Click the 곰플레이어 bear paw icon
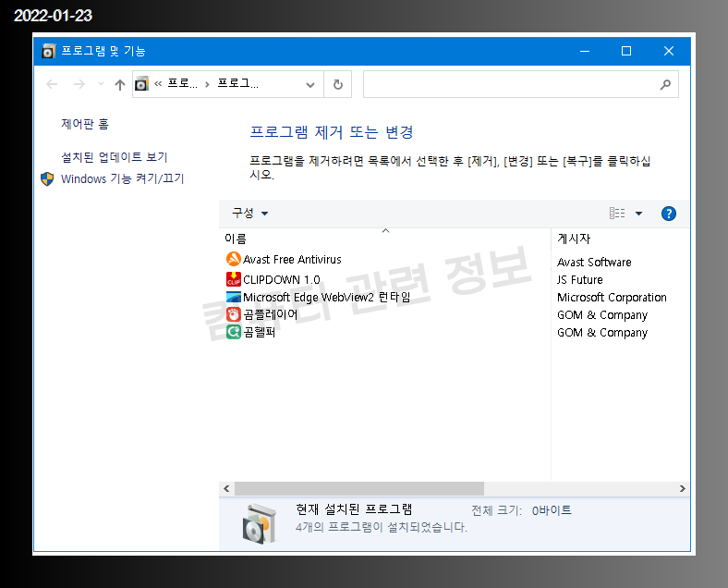Viewport: 728px width, 588px height. 234,314
